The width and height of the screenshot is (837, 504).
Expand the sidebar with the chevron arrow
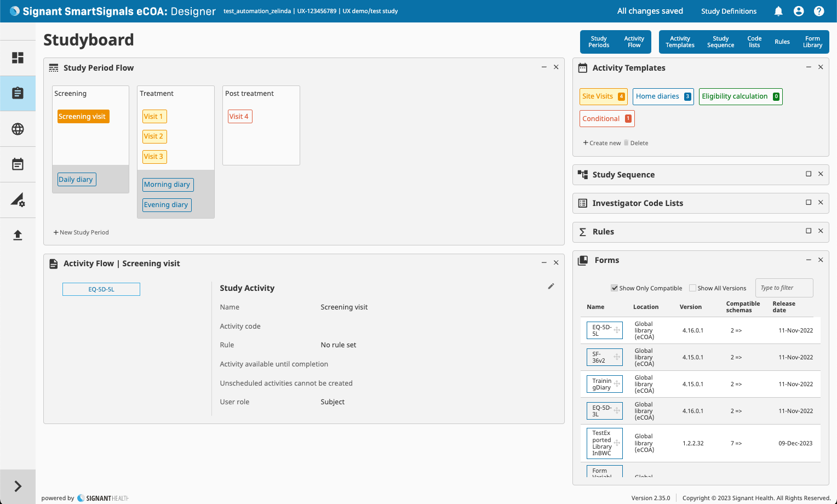click(18, 486)
